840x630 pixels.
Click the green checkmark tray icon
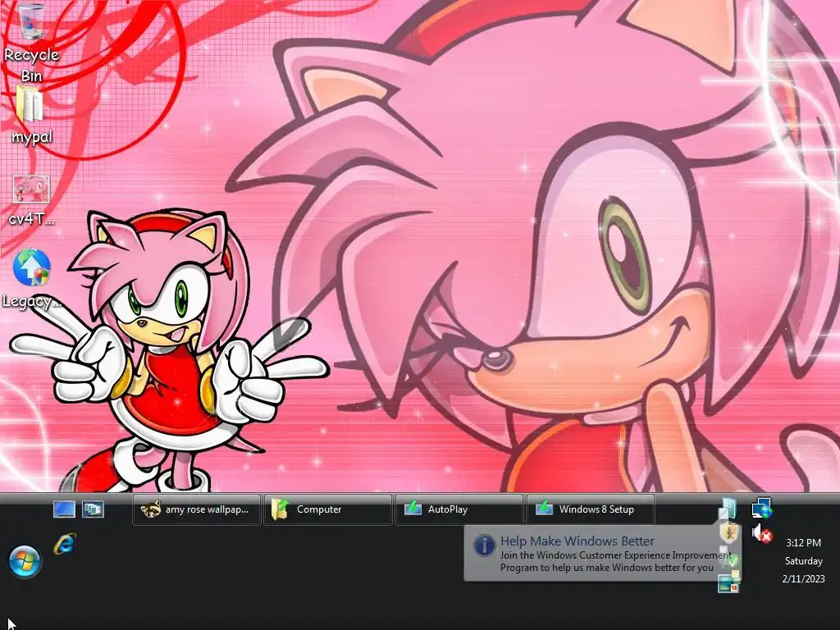[x=729, y=558]
